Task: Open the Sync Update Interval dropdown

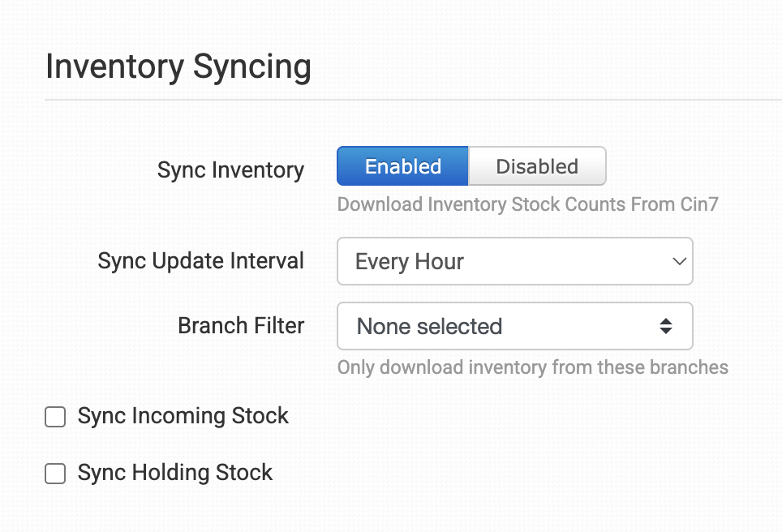Action: (514, 261)
